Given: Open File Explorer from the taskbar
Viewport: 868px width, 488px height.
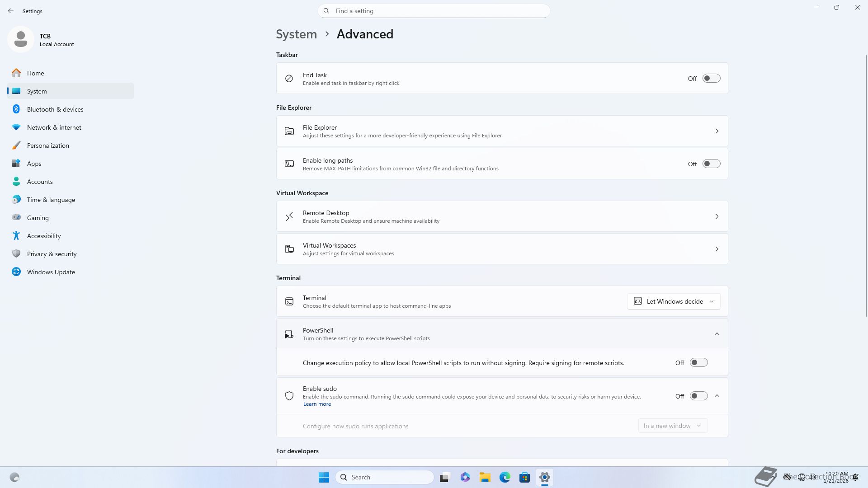Looking at the screenshot, I should click(485, 477).
